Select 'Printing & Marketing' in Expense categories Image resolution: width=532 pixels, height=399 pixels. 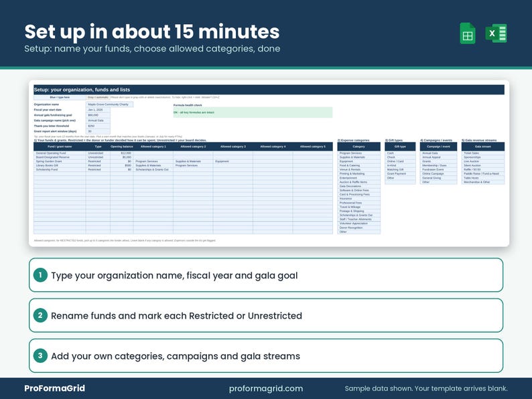click(x=358, y=173)
